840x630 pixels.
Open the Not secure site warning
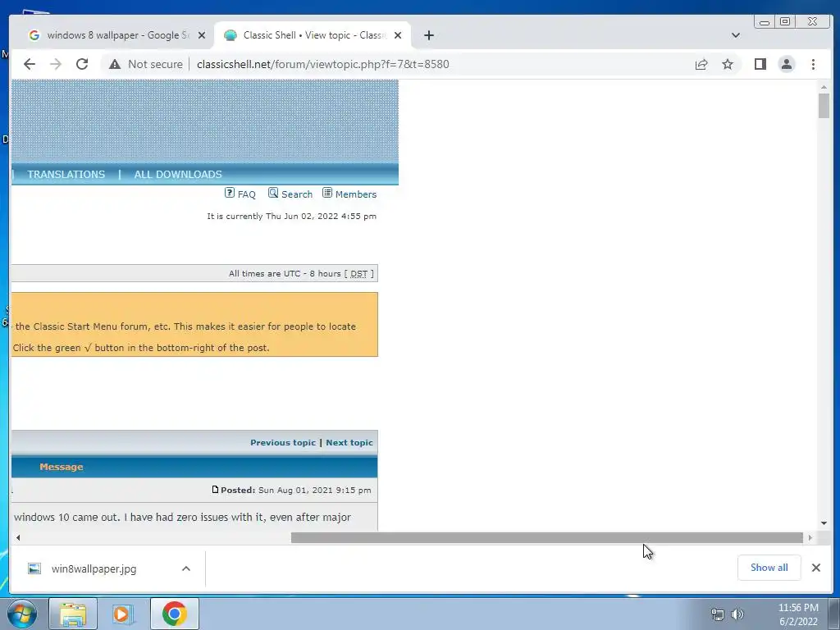pyautogui.click(x=146, y=64)
